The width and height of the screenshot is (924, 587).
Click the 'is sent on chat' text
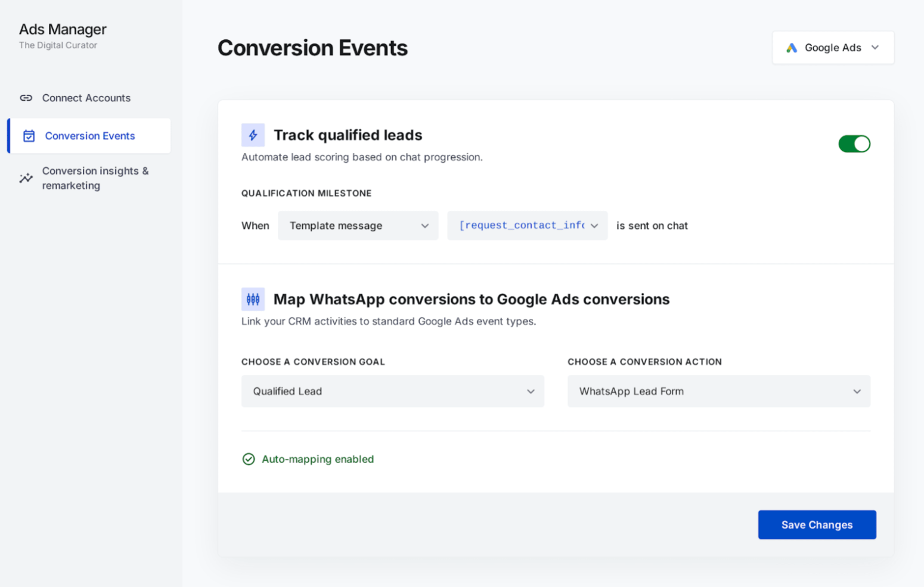(652, 226)
